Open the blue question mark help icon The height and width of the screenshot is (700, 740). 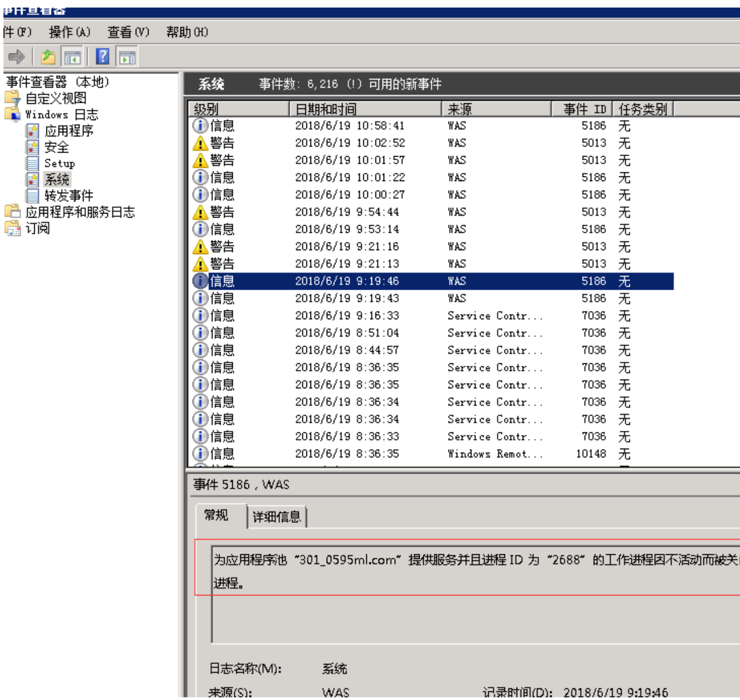coord(103,57)
